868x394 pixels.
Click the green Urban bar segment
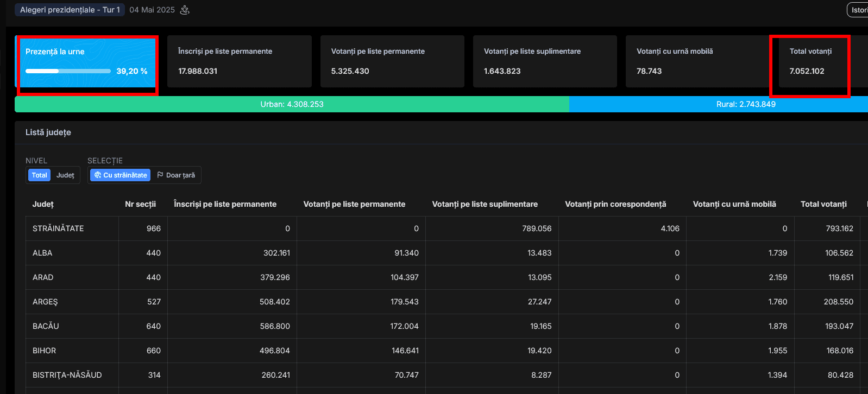point(292,104)
